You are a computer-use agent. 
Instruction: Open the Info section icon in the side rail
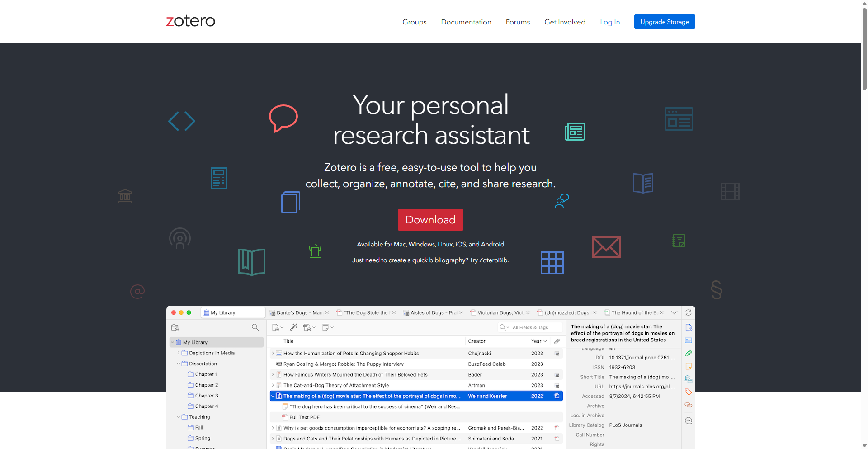click(x=689, y=327)
